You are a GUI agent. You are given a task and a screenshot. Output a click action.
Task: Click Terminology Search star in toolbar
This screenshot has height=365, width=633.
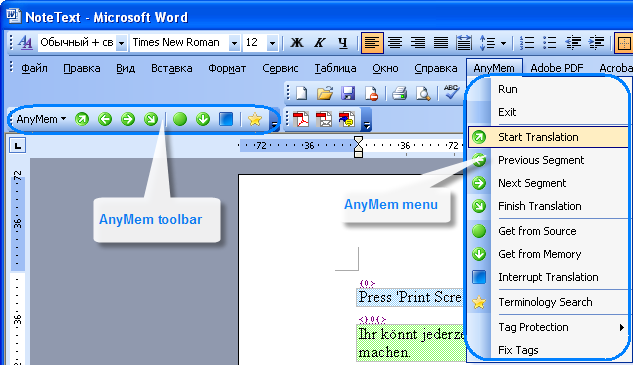pos(255,119)
